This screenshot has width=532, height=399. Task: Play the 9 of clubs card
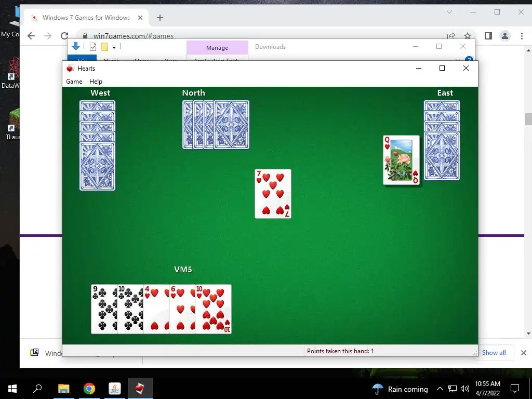click(104, 309)
